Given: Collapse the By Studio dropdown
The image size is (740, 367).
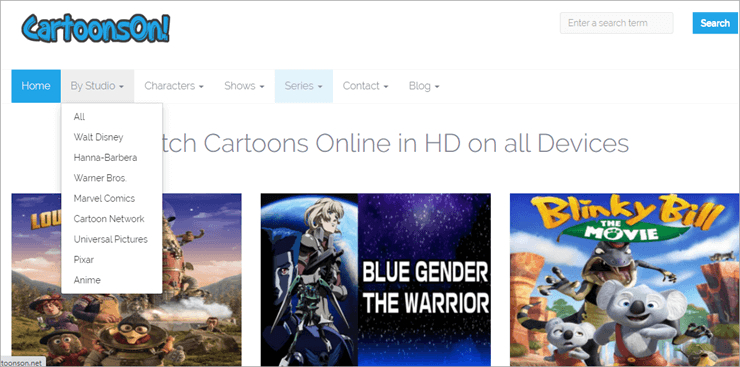Looking at the screenshot, I should 97,86.
